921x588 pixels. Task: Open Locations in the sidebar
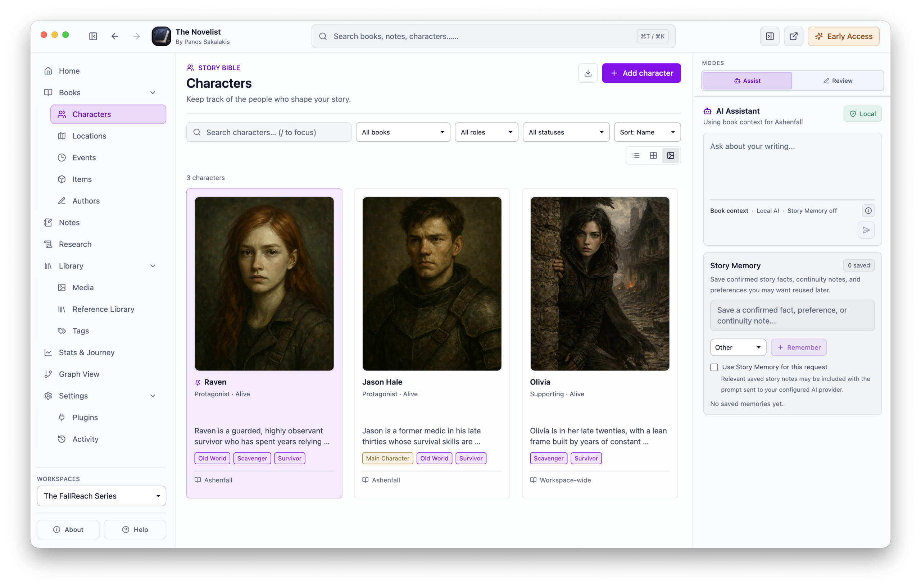tap(108, 136)
